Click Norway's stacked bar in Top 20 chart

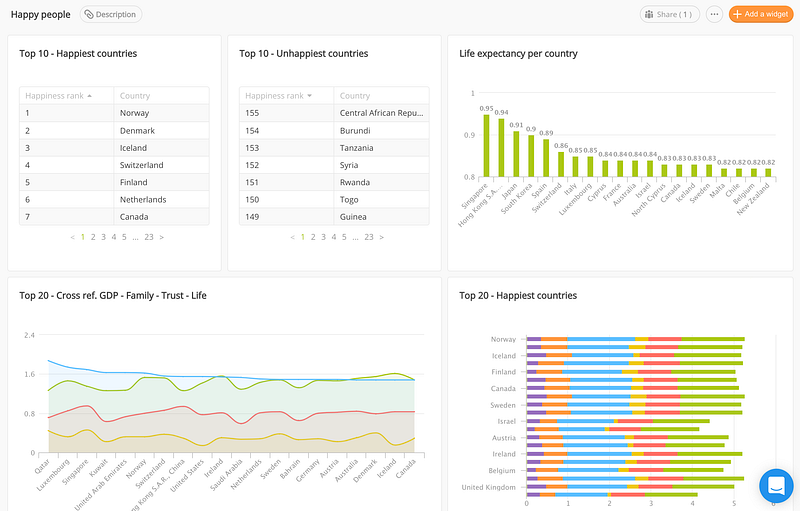635,339
